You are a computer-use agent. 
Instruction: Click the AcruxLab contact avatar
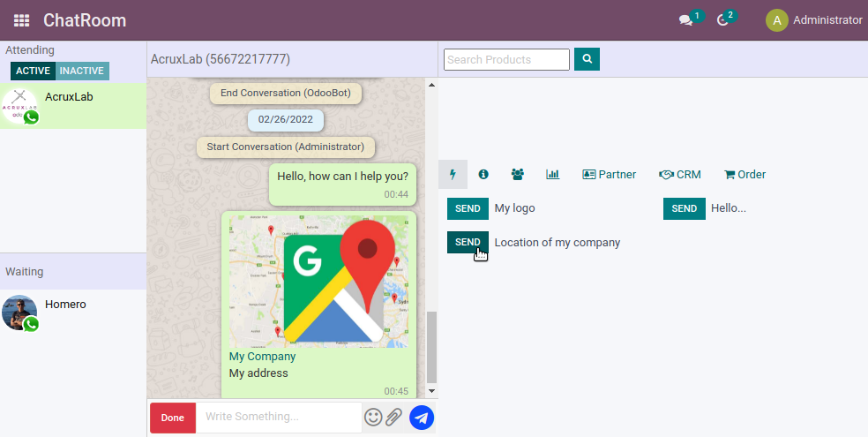coord(20,106)
